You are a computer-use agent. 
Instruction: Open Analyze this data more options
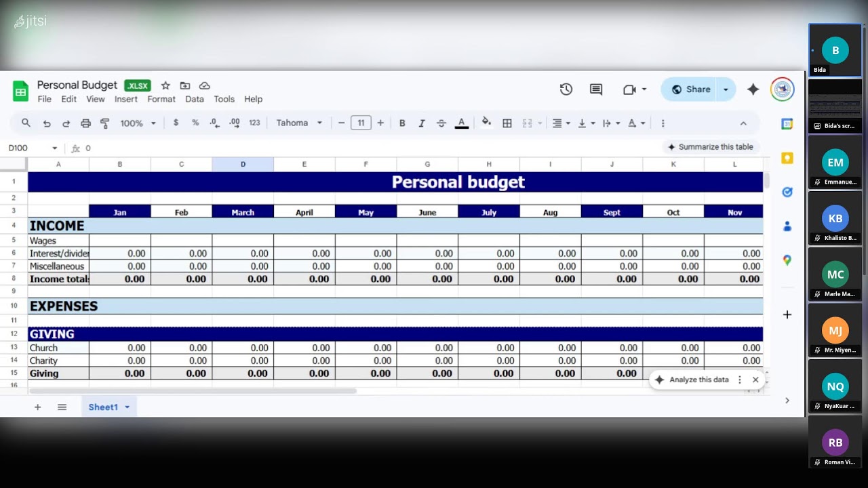point(740,380)
